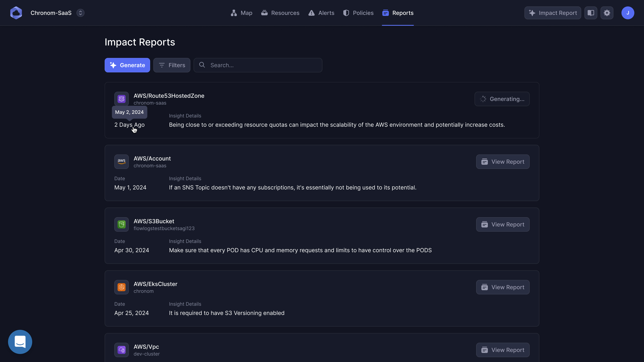Click the Search reports input field
This screenshot has height=362, width=644.
pyautogui.click(x=258, y=65)
